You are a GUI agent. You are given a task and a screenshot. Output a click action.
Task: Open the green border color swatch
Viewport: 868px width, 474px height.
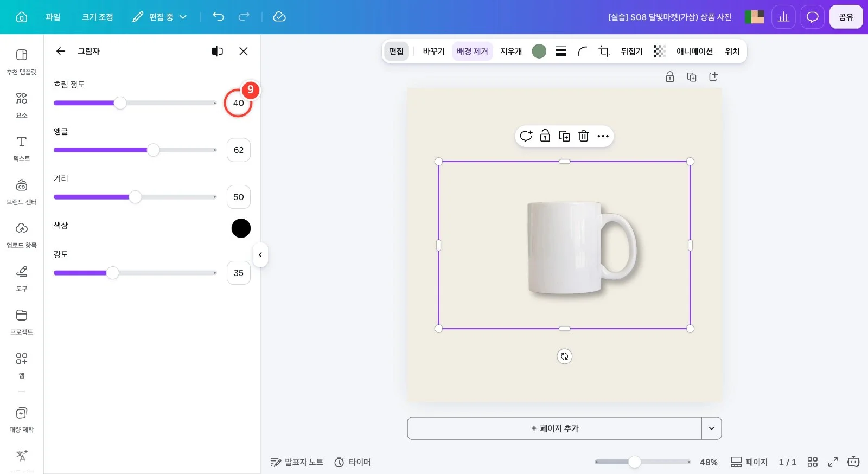[539, 51]
